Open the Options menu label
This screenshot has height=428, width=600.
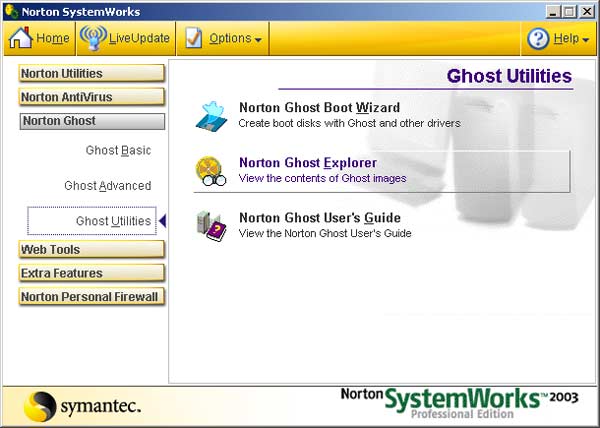230,38
